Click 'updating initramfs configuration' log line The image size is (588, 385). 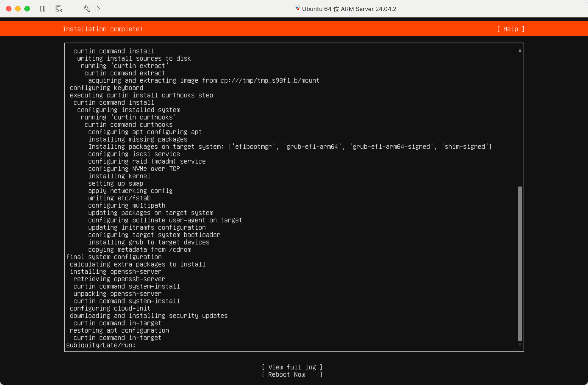pyautogui.click(x=147, y=228)
